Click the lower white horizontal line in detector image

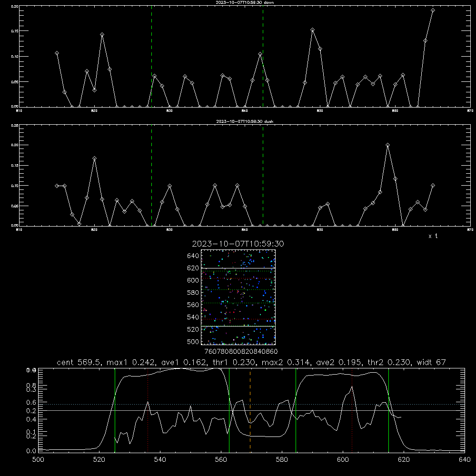click(238, 326)
